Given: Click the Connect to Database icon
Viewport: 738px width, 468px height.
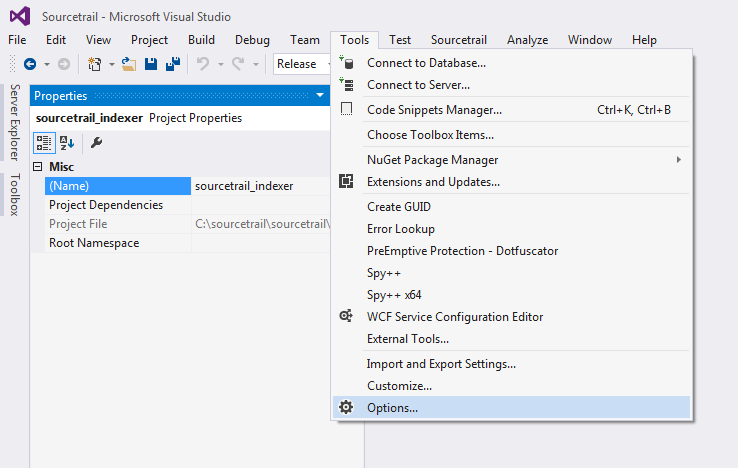Looking at the screenshot, I should [346, 63].
